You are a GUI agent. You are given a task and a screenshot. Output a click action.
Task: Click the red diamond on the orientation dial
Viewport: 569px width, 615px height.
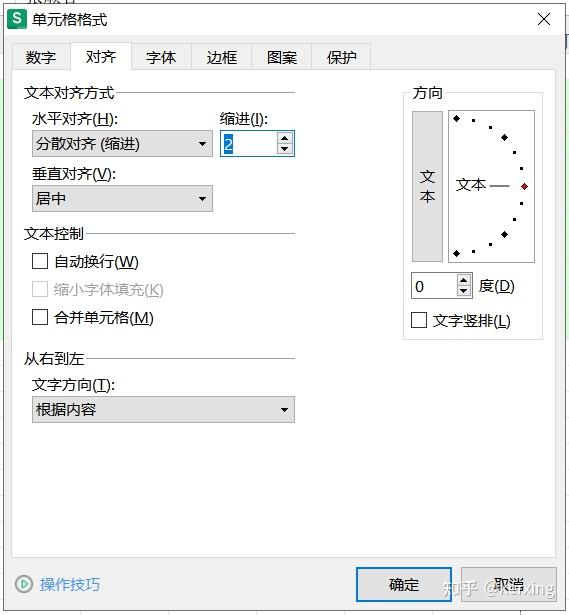click(524, 186)
